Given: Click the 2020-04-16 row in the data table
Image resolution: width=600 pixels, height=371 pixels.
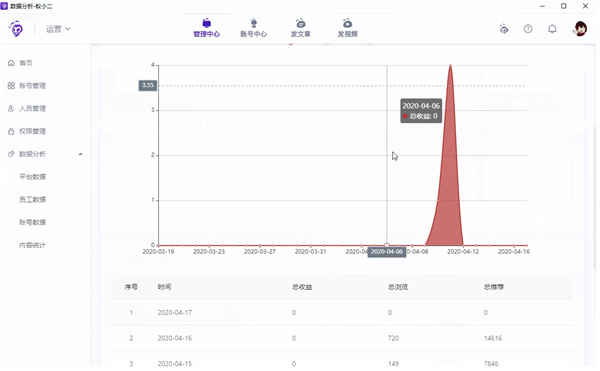Looking at the screenshot, I should 342,338.
